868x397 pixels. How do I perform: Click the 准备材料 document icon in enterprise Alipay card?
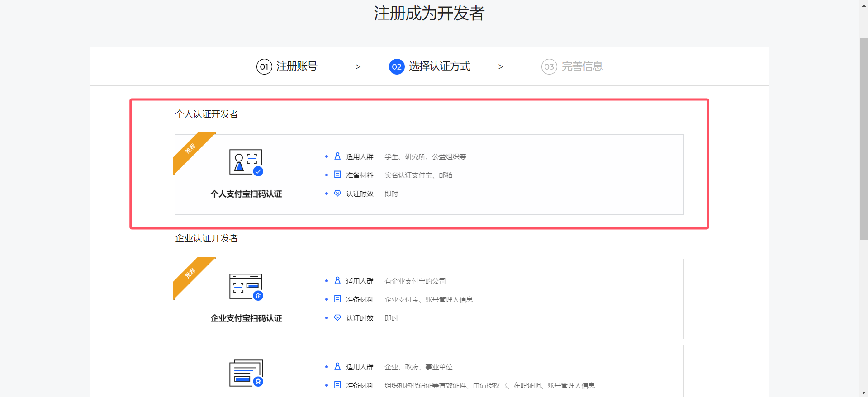[337, 299]
